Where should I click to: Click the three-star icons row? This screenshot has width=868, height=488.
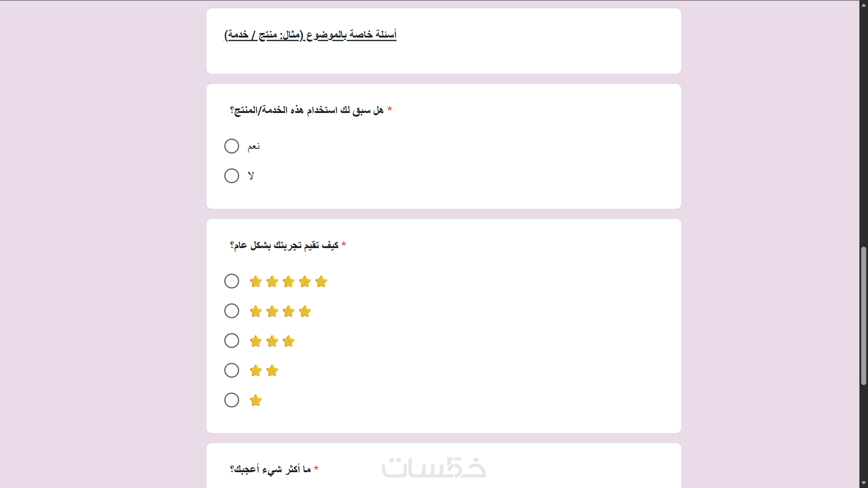(x=272, y=341)
